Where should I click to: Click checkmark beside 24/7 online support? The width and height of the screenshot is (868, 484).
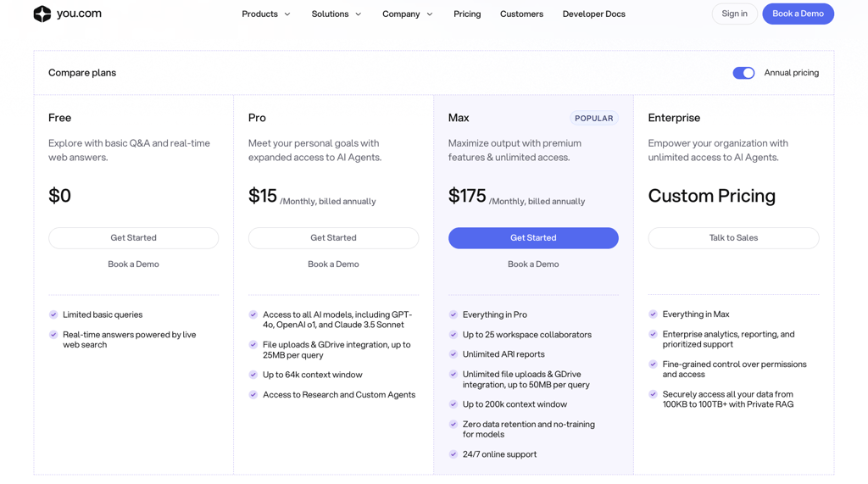pos(453,454)
